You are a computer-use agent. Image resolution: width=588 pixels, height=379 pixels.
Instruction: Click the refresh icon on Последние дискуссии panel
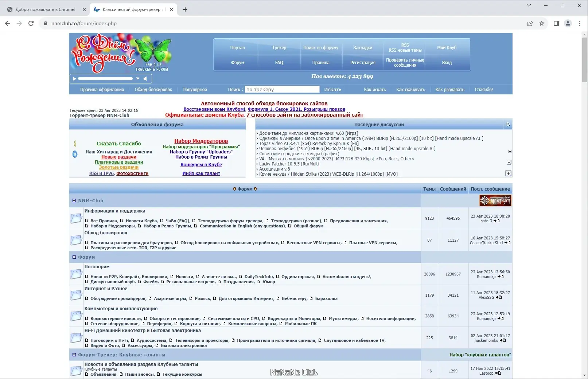coord(508,124)
